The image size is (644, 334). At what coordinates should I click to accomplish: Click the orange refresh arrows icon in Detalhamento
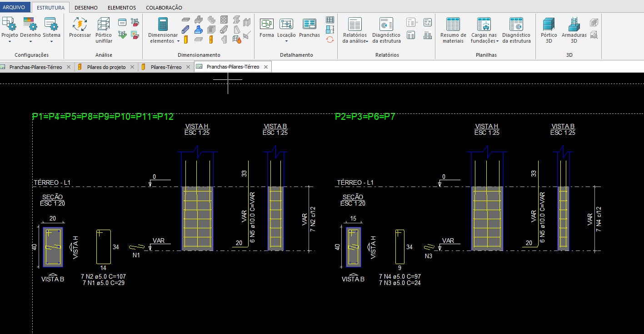pos(330,39)
